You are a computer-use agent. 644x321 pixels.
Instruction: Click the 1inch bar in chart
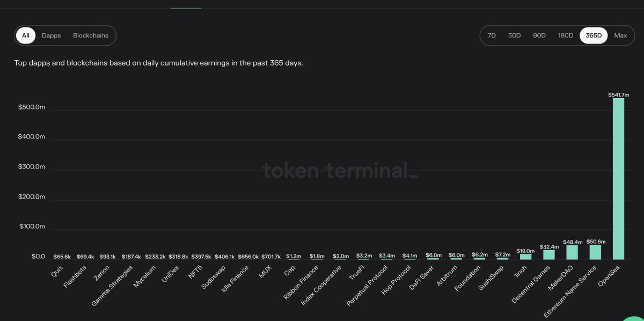(526, 257)
